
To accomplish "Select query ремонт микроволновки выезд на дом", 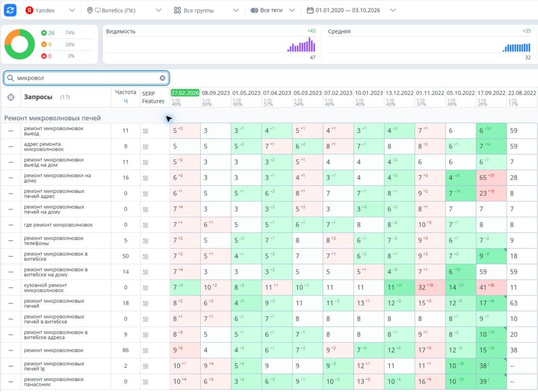I will pos(54,163).
